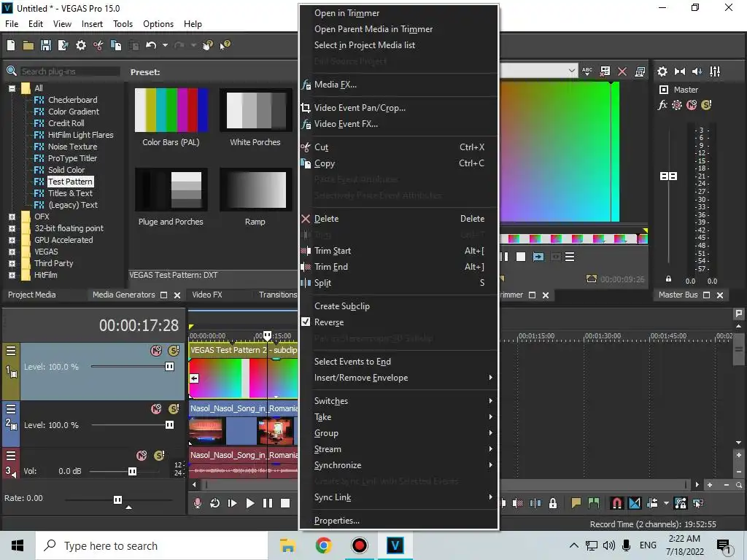Screen dimensions: 747x560
Task: Open File Explorer from taskbar
Action: click(x=287, y=545)
